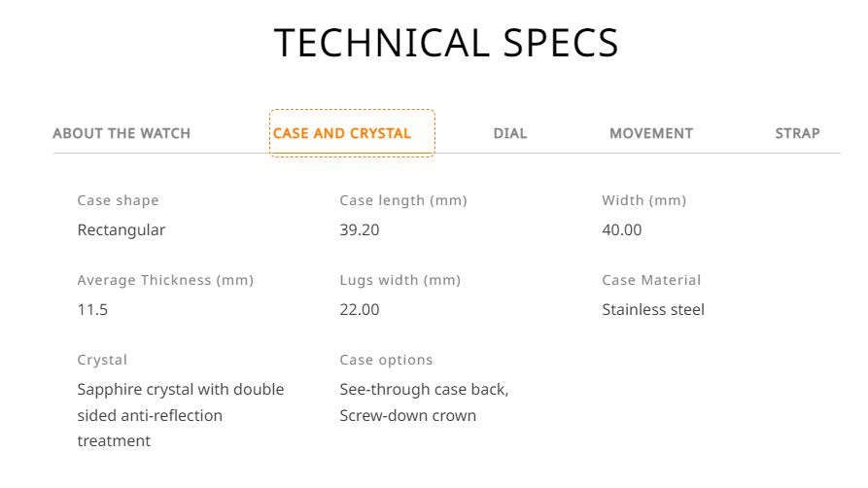Click the Lugs width (mm) label
Screen dimensions: 868x488
click(399, 280)
